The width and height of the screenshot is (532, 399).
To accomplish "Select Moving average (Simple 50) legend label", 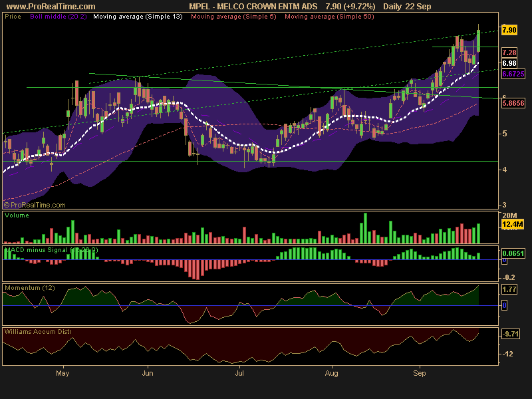I will pyautogui.click(x=329, y=16).
